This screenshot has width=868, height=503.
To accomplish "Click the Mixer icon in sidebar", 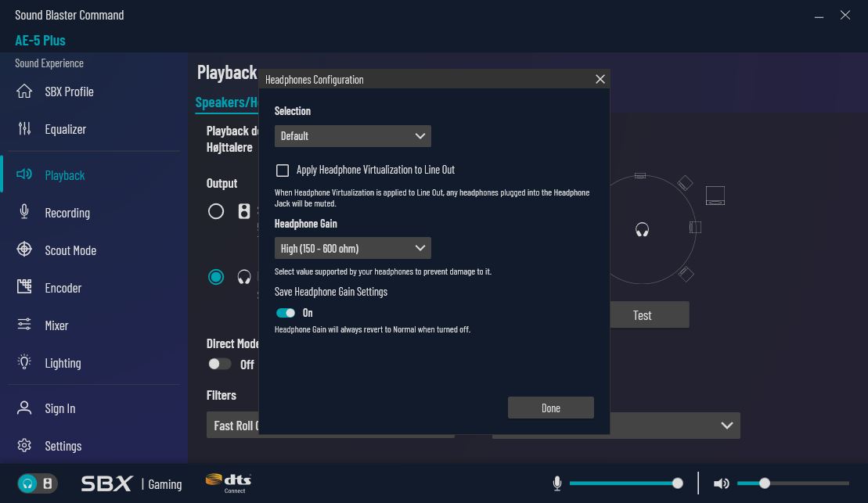I will tap(24, 325).
